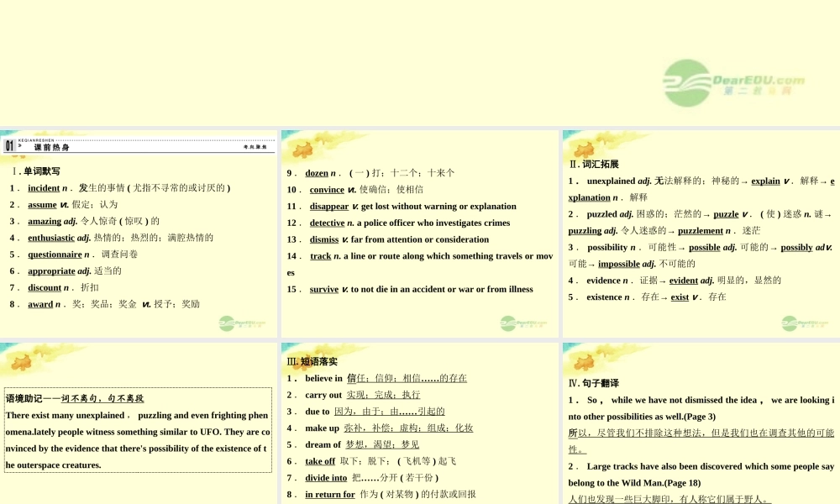The image size is (840, 504).
Task: Click the underlined phrase in return for
Action: click(330, 495)
